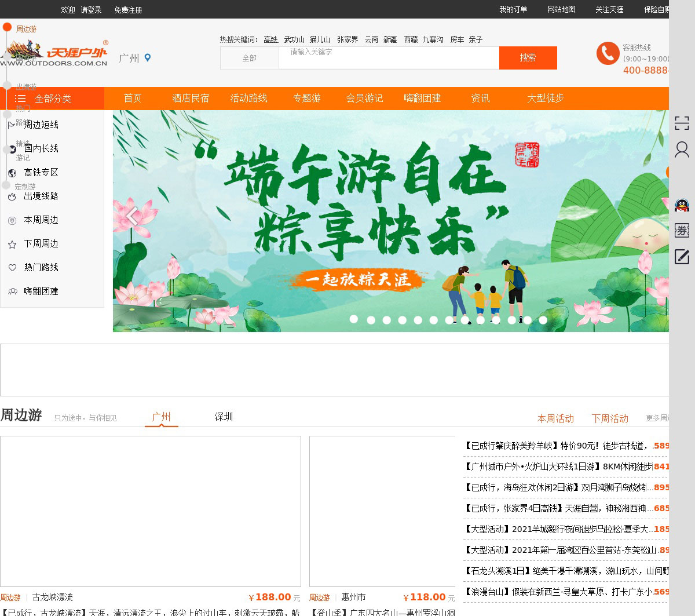This screenshot has height=616, width=695.
Task: Open 嗨翻团建 in the orange navigation bar
Action: (423, 99)
